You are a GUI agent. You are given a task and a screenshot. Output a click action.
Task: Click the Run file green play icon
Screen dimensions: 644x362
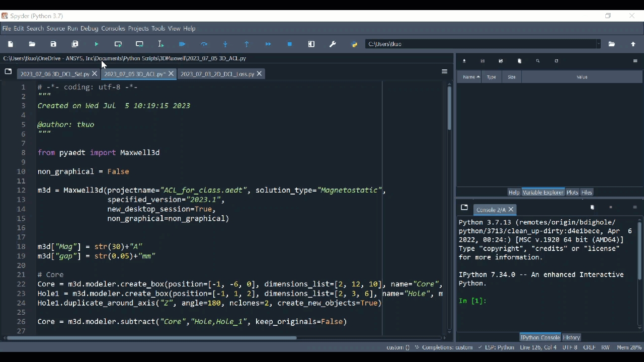click(97, 44)
